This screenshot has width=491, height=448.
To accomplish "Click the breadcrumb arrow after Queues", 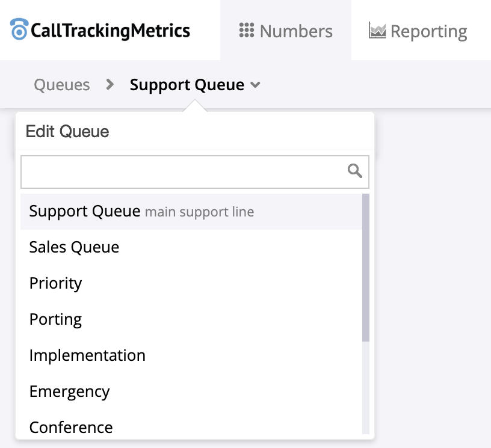I will [110, 85].
